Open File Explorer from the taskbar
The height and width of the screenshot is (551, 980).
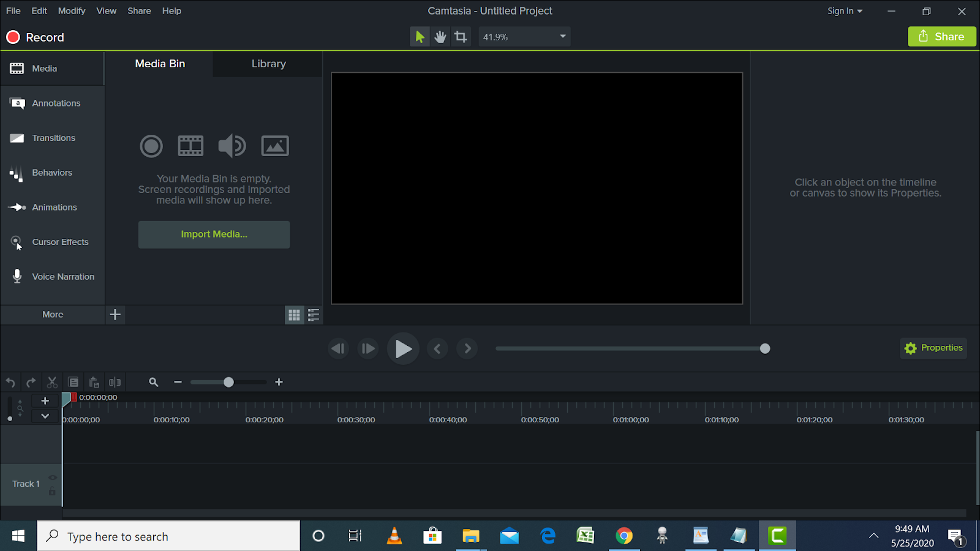(470, 536)
